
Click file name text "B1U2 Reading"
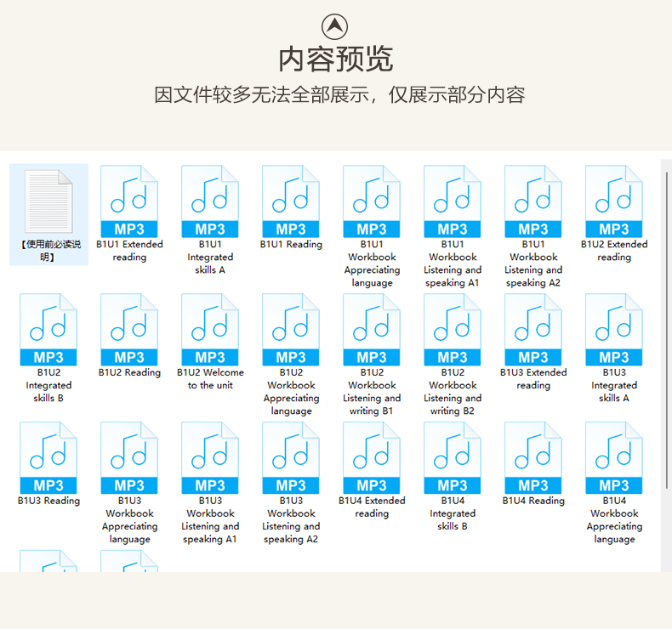129,372
